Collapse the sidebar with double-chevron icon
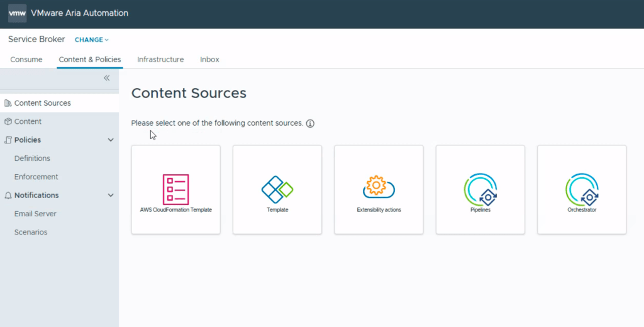644x327 pixels. click(106, 78)
